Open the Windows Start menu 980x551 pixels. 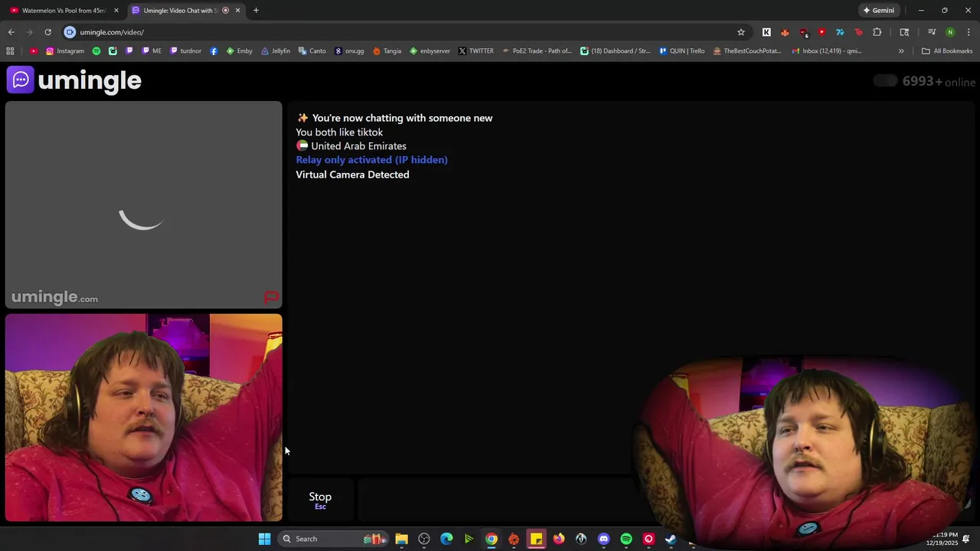point(264,539)
